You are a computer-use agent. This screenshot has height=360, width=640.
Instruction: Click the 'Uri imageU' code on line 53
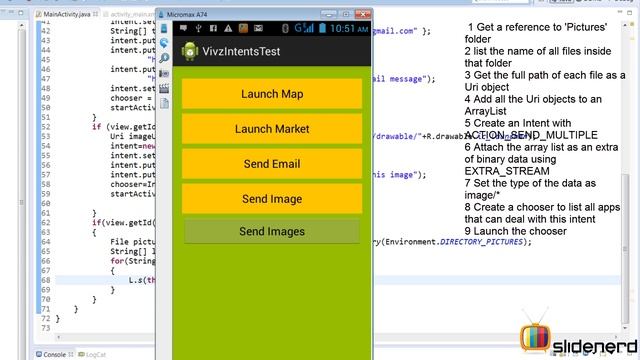point(133,136)
